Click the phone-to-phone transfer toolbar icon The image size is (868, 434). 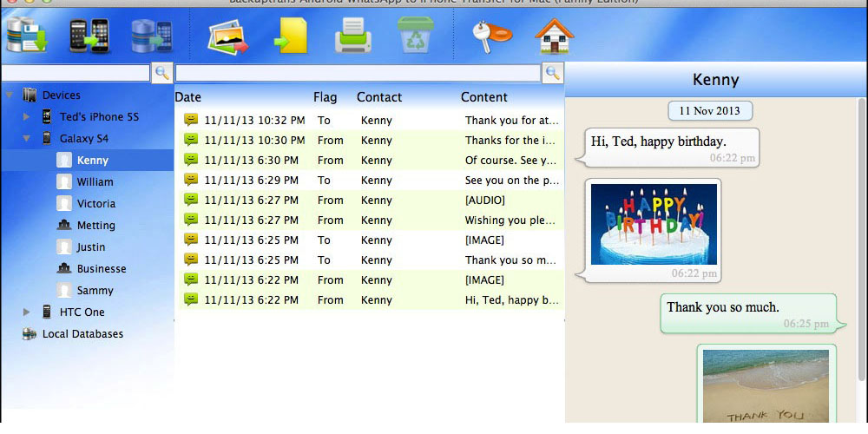(89, 35)
